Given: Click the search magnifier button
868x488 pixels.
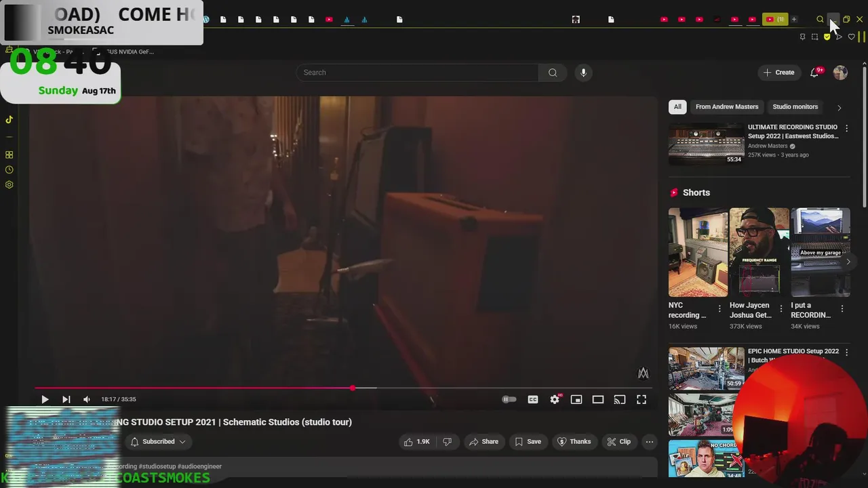Looking at the screenshot, I should [x=553, y=73].
